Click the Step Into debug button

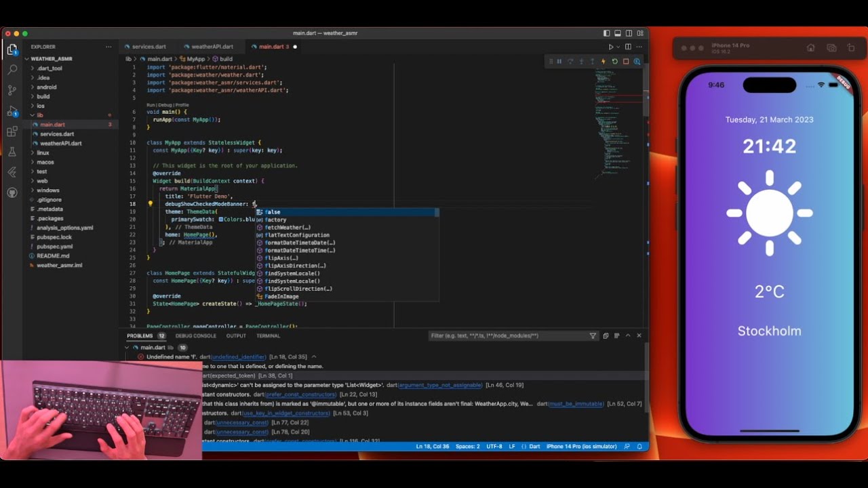(581, 62)
